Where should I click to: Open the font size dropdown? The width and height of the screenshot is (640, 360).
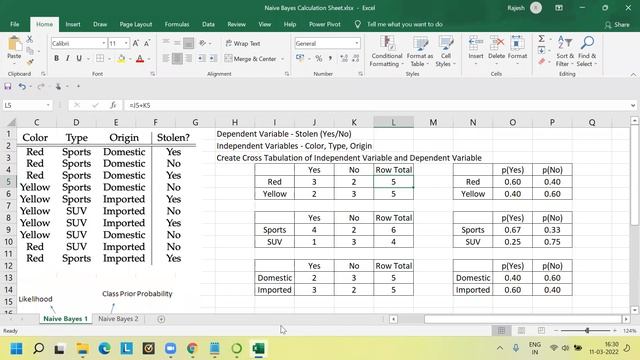tap(126, 43)
